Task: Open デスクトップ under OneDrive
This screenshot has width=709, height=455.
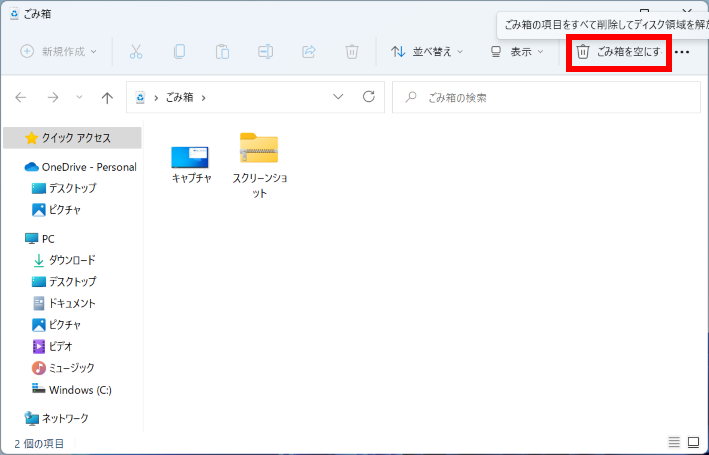Action: point(64,188)
